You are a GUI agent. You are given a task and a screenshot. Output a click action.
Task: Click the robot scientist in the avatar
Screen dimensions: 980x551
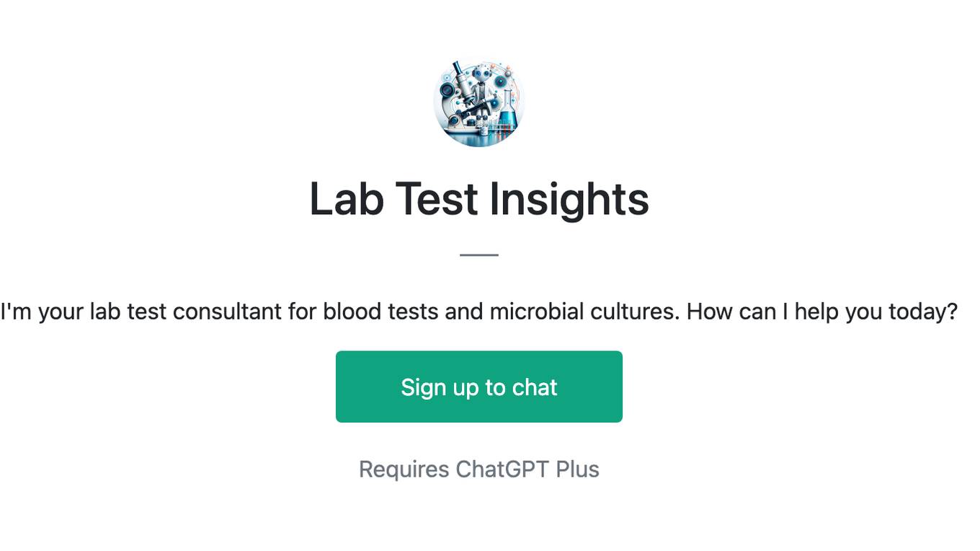click(x=484, y=95)
